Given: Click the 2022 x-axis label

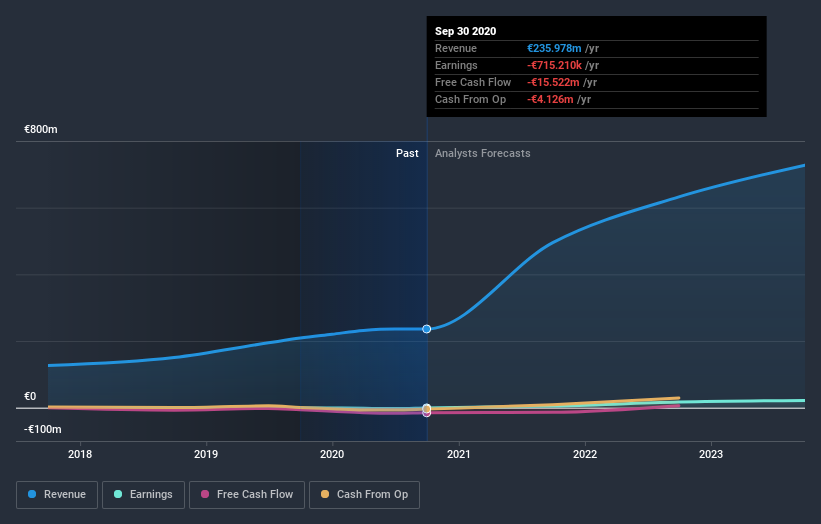Looking at the screenshot, I should 585,454.
